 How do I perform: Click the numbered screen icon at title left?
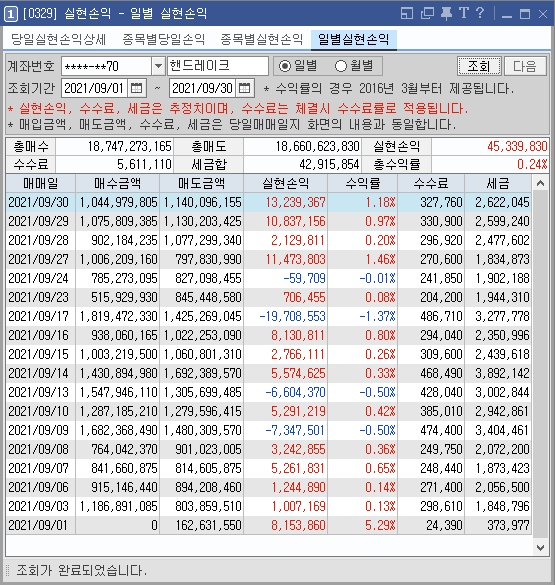point(11,14)
